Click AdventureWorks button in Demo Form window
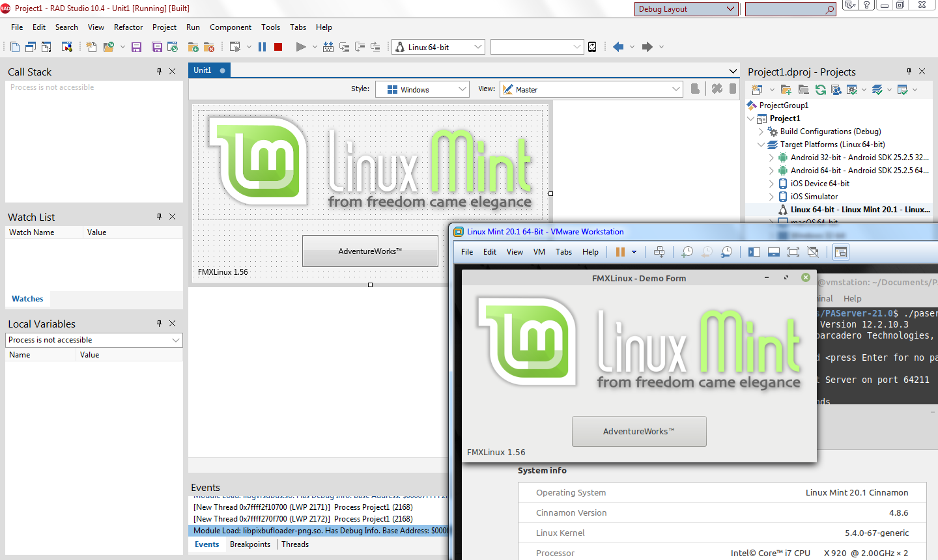The image size is (938, 560). tap(639, 431)
